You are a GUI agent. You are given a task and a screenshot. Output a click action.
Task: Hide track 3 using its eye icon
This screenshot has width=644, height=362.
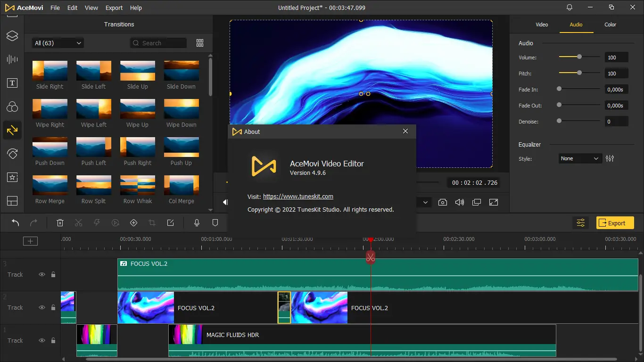pos(42,274)
